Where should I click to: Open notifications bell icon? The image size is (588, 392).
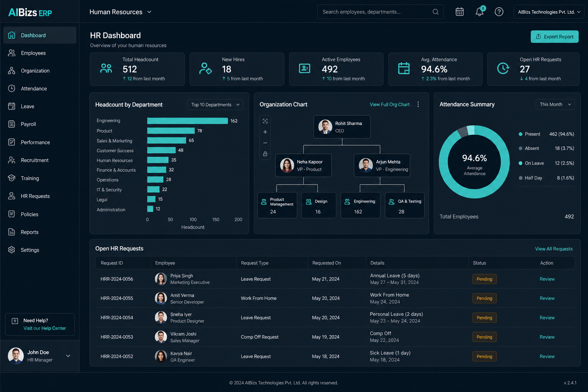[x=480, y=11]
